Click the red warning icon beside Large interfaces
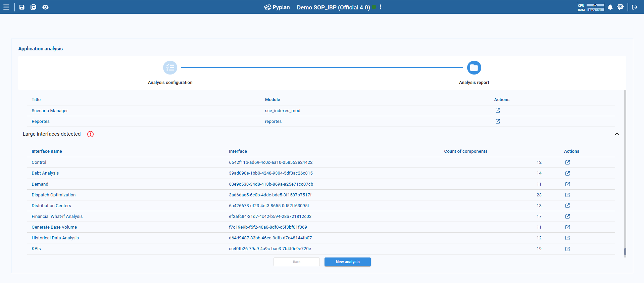Screen dimensions: 644x283 click(x=91, y=134)
